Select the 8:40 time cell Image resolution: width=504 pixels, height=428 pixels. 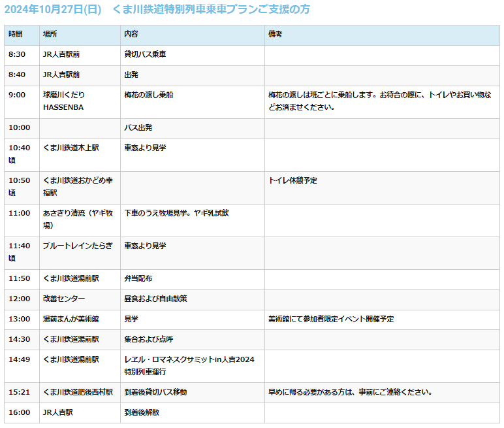coord(18,74)
